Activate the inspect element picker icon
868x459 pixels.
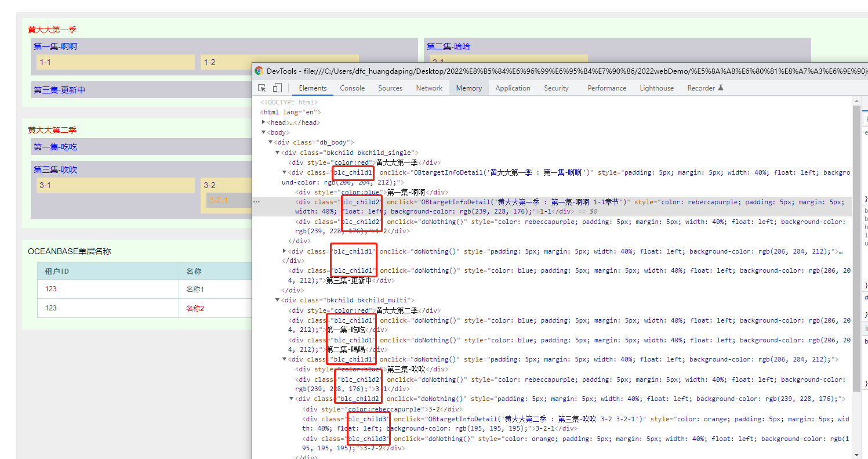[x=262, y=88]
